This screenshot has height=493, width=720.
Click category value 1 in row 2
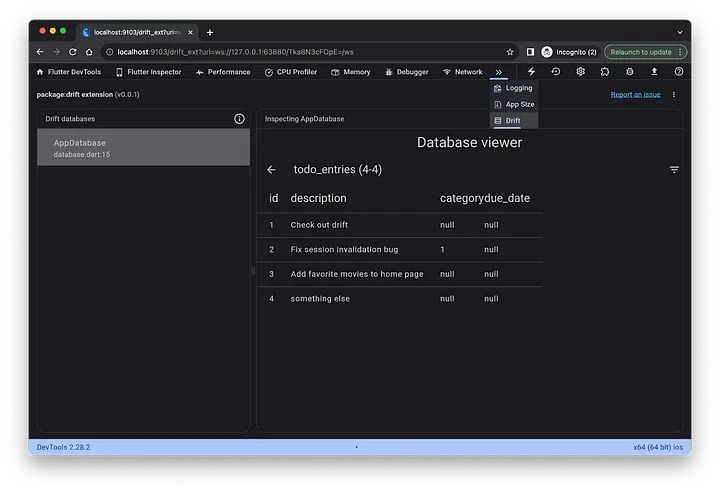pyautogui.click(x=442, y=250)
